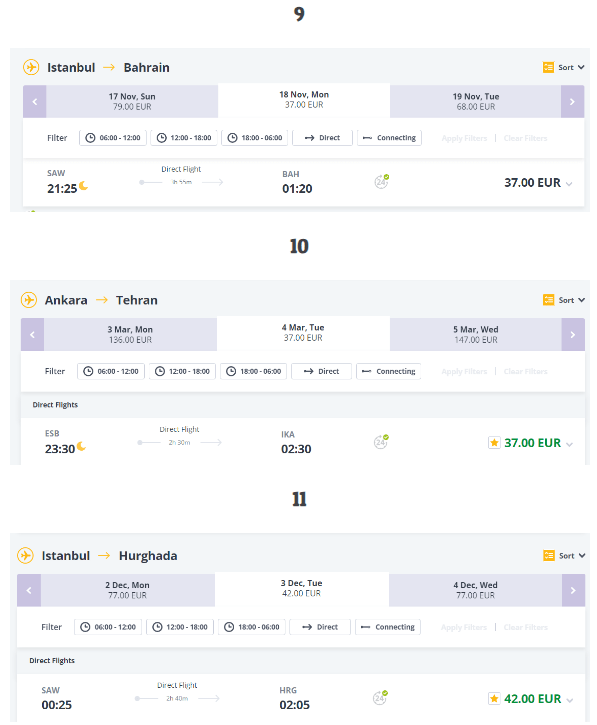Toggle the 06:00 - 12:00 filter for Istanbul–Bahrain
The image size is (597, 725).
point(113,138)
